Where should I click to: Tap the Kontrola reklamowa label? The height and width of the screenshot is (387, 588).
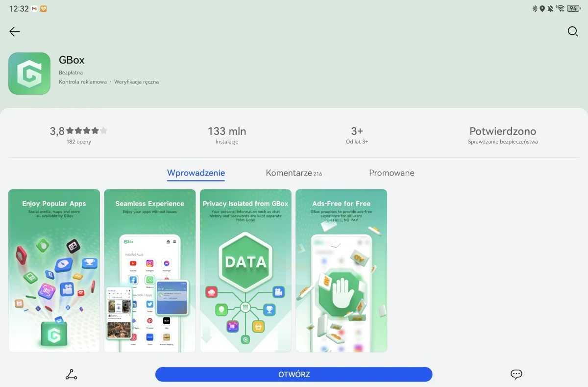pyautogui.click(x=82, y=82)
